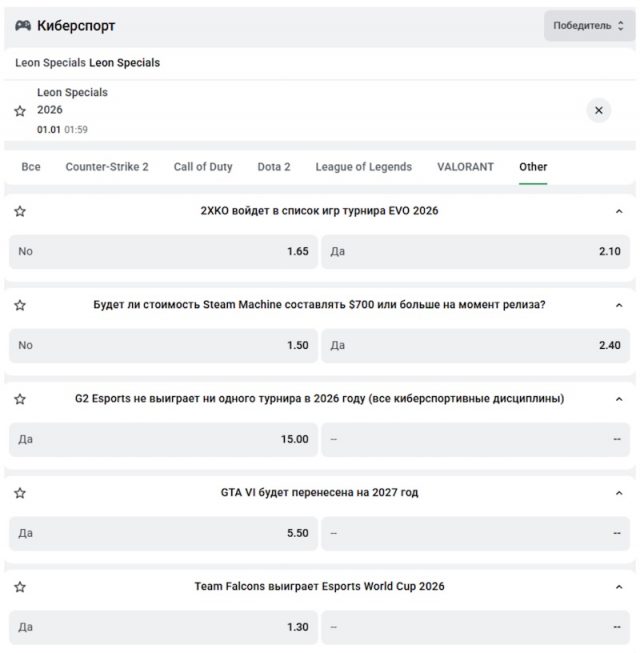Switch to the Counter-Strike 2 tab

click(x=107, y=167)
